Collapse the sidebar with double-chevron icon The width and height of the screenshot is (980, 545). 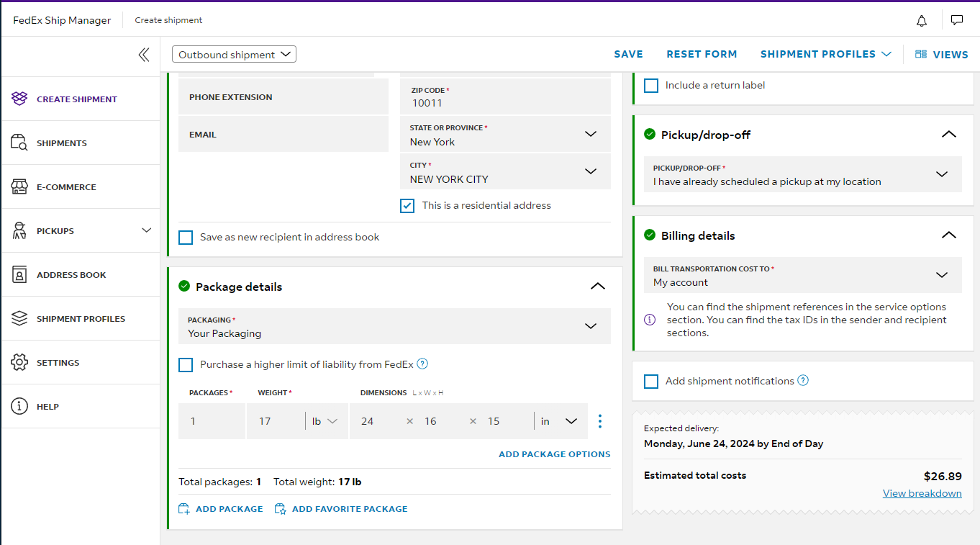(144, 55)
